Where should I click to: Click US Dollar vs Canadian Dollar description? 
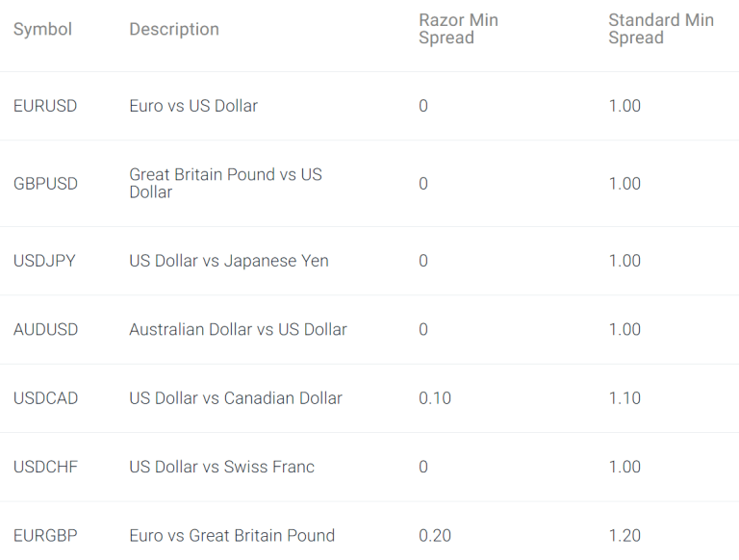[236, 398]
